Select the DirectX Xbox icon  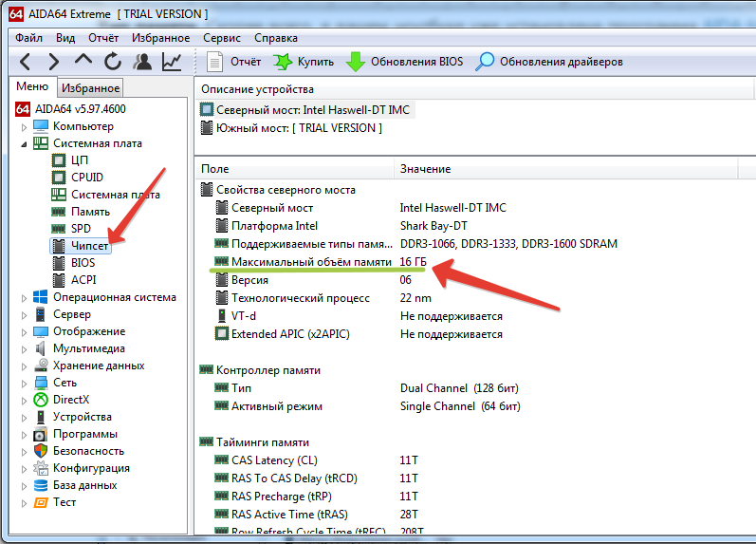pos(41,400)
